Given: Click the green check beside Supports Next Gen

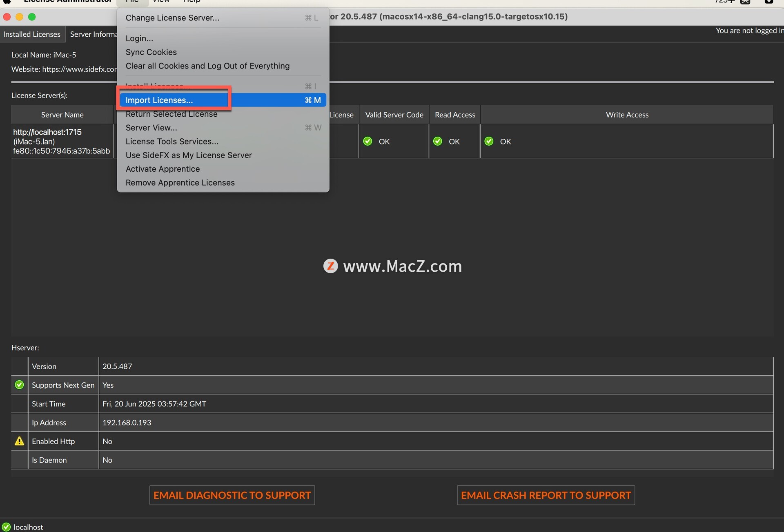Looking at the screenshot, I should click(19, 385).
